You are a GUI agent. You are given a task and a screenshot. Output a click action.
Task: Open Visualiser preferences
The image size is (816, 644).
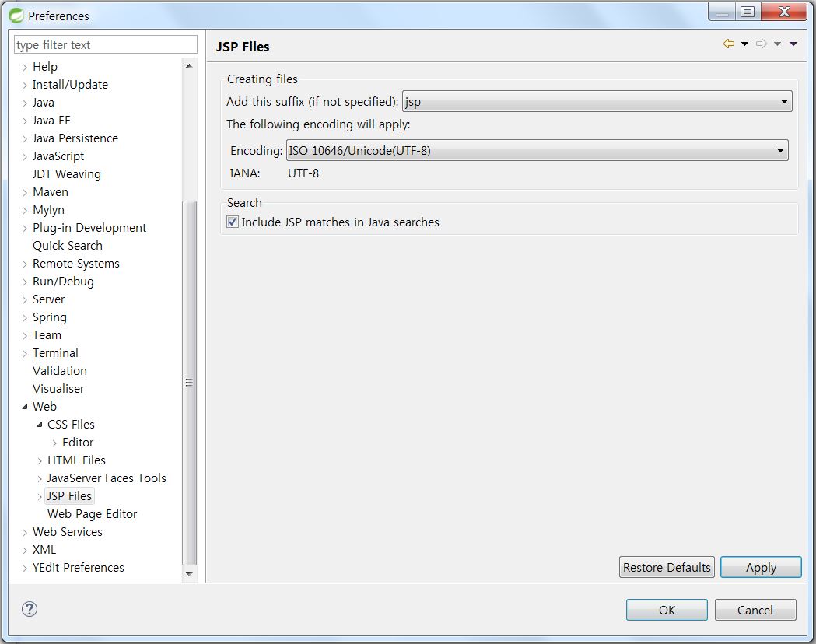point(58,389)
